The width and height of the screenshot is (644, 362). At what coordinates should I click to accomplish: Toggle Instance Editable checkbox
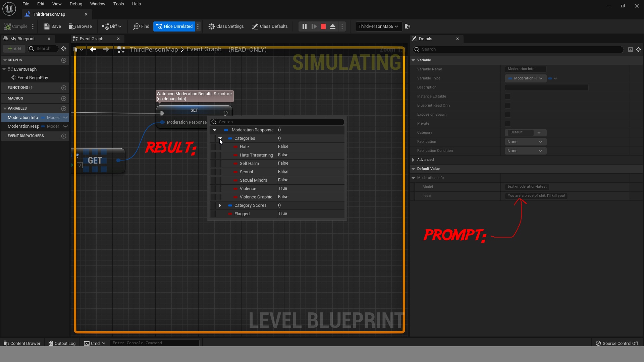508,97
